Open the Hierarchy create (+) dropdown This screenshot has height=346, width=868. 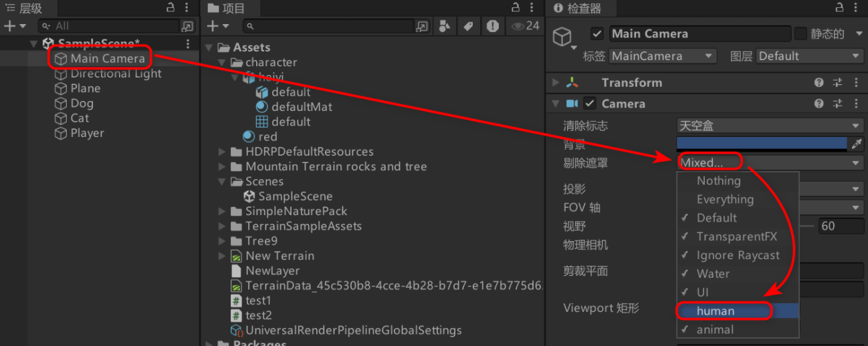click(x=15, y=26)
